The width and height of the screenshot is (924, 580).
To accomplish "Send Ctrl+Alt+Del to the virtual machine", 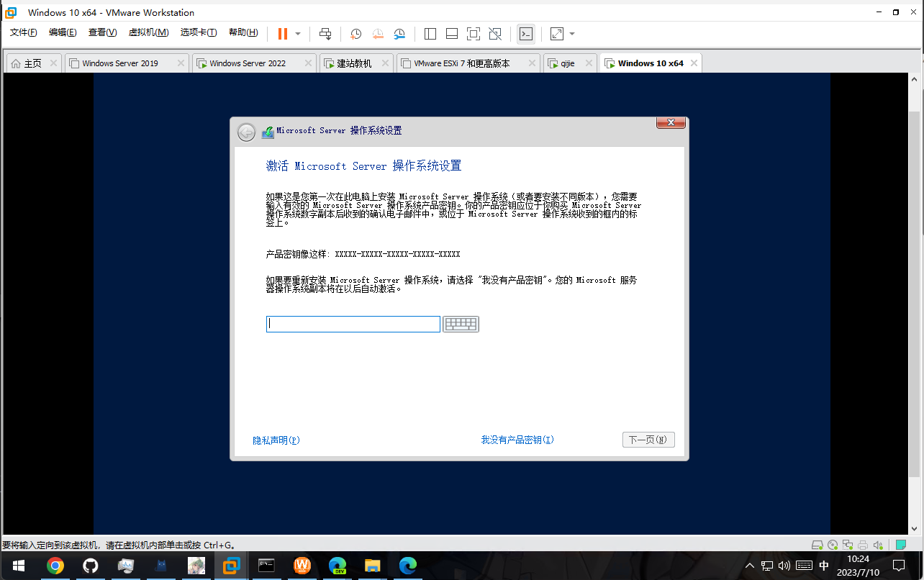I will tap(325, 34).
